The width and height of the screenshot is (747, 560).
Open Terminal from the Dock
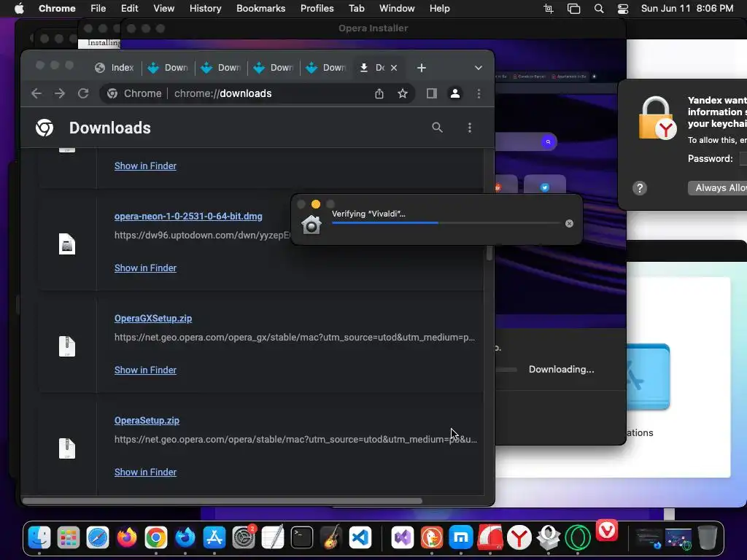point(302,537)
